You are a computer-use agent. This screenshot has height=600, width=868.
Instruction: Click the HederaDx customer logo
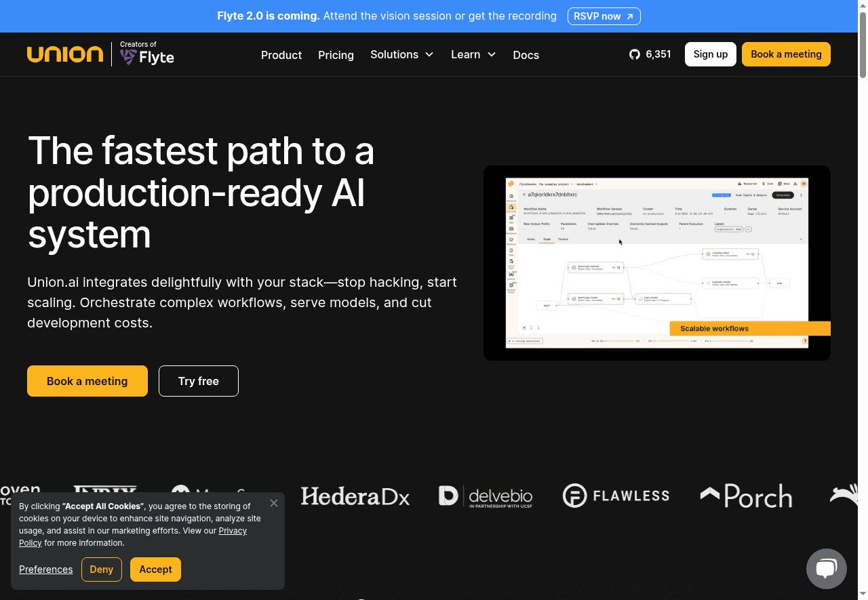[355, 496]
